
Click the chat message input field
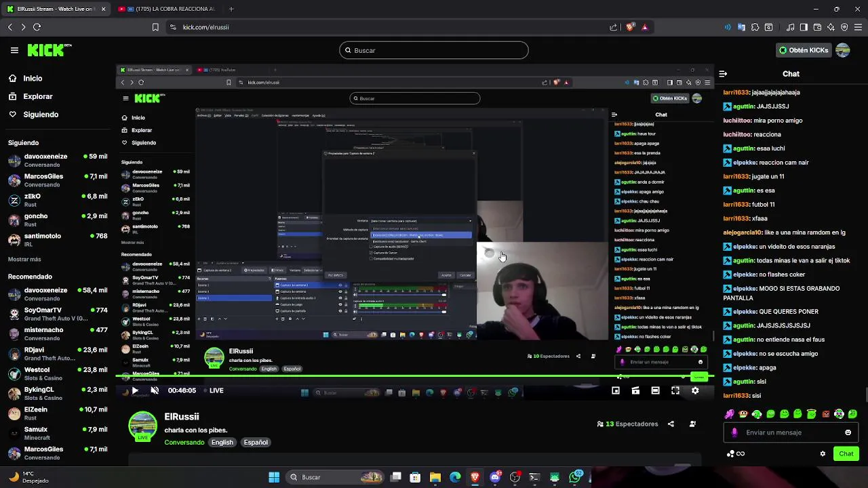click(791, 432)
